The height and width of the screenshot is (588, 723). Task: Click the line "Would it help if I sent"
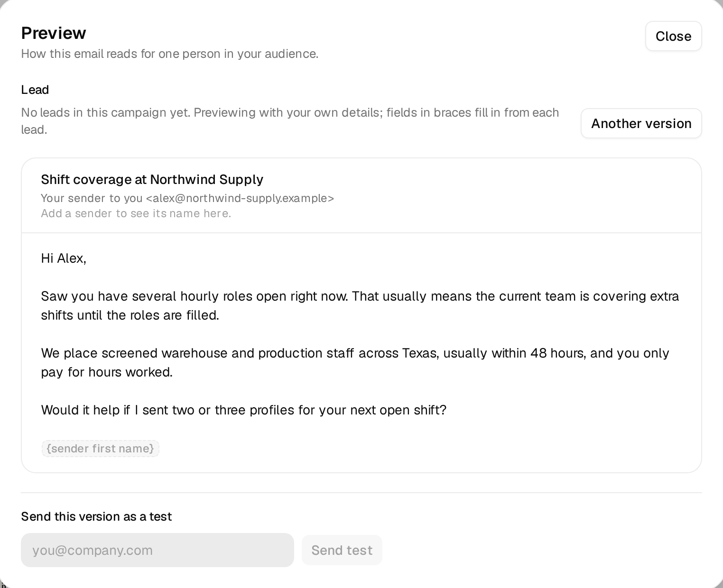pos(244,410)
